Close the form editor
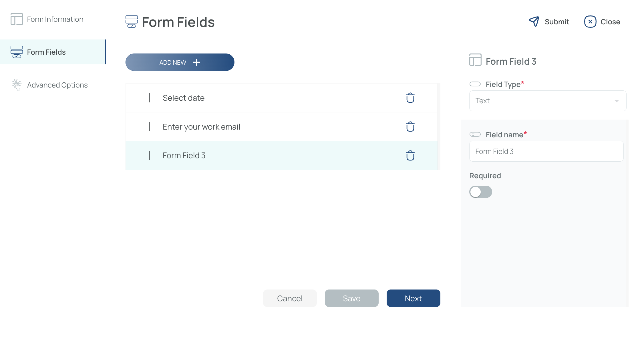Viewport: 644px width, 341px height. tap(602, 21)
